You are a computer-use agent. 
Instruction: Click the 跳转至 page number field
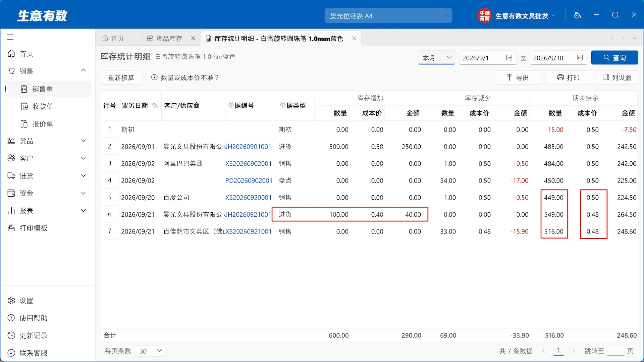pyautogui.click(x=615, y=351)
